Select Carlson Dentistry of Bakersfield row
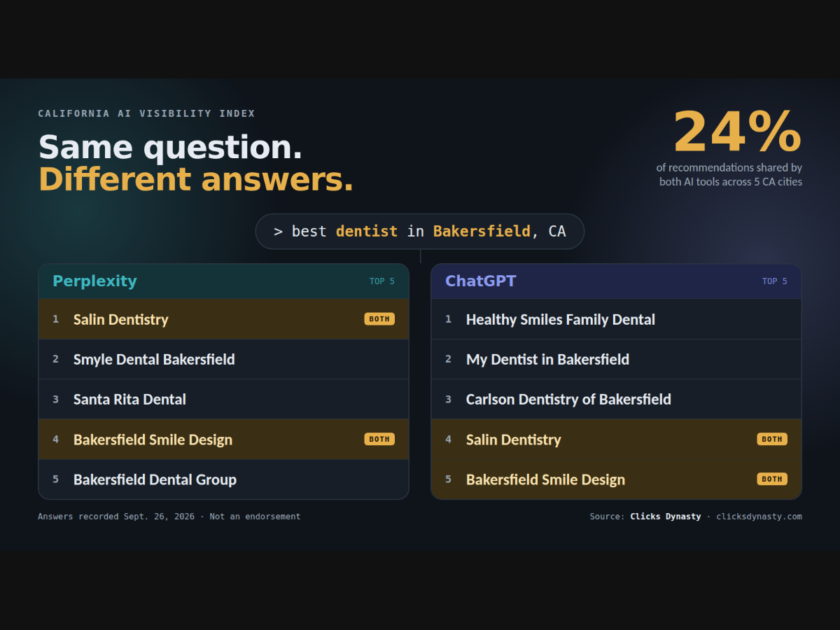The width and height of the screenshot is (840, 630). coord(616,399)
